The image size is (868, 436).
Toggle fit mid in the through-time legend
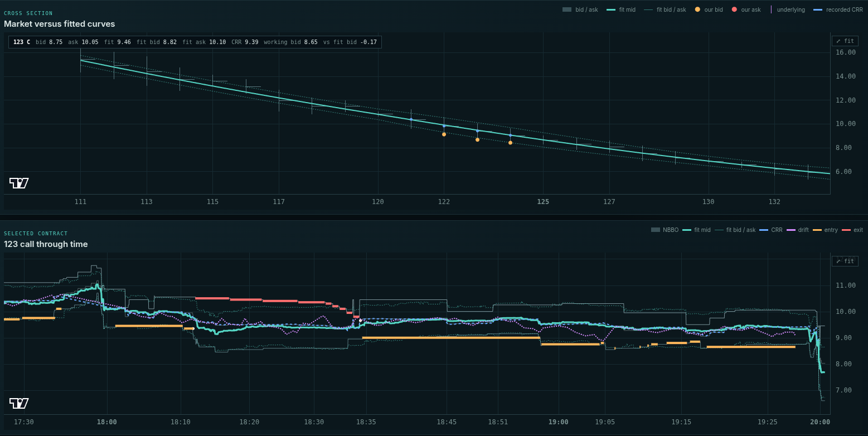696,230
